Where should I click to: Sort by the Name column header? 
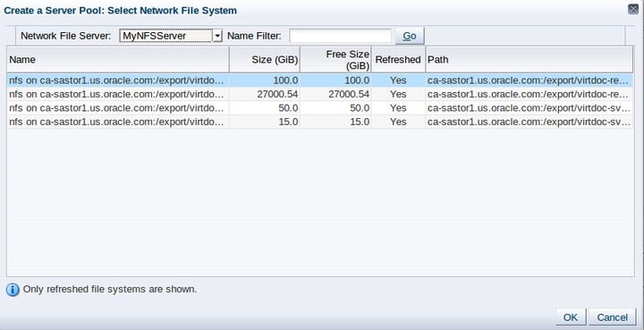pyautogui.click(x=118, y=60)
